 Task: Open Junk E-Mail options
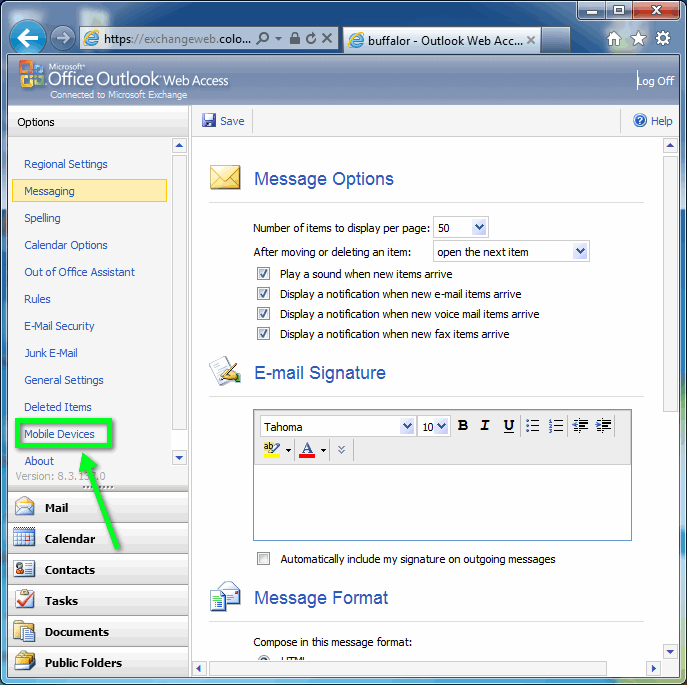51,353
